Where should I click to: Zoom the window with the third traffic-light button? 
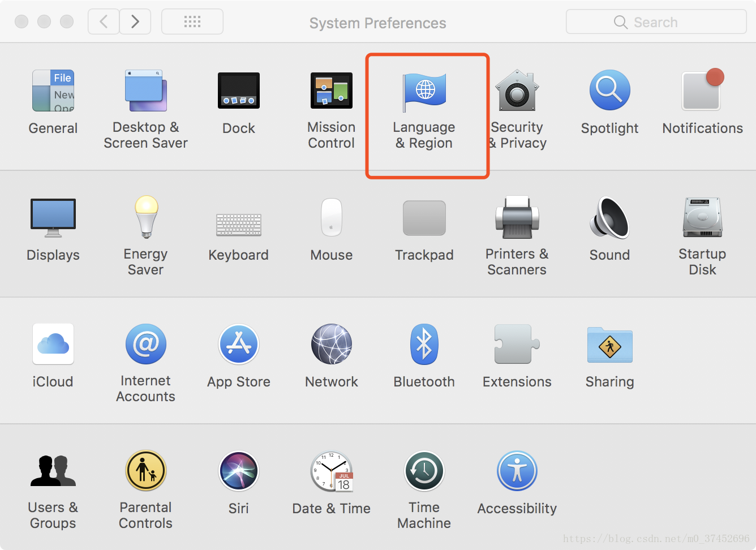(67, 22)
